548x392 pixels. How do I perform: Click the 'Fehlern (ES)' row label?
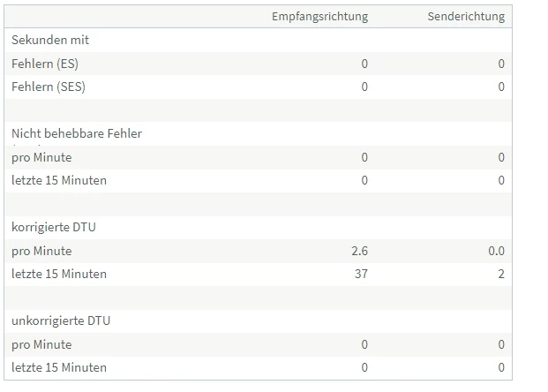(x=50, y=64)
